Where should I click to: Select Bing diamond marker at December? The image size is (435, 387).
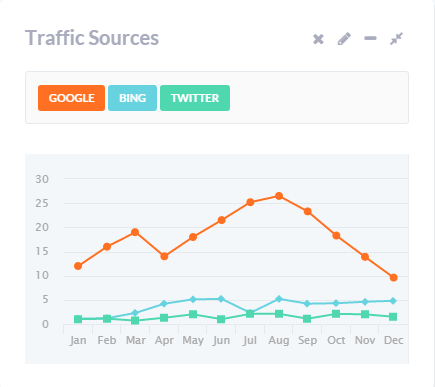click(393, 301)
